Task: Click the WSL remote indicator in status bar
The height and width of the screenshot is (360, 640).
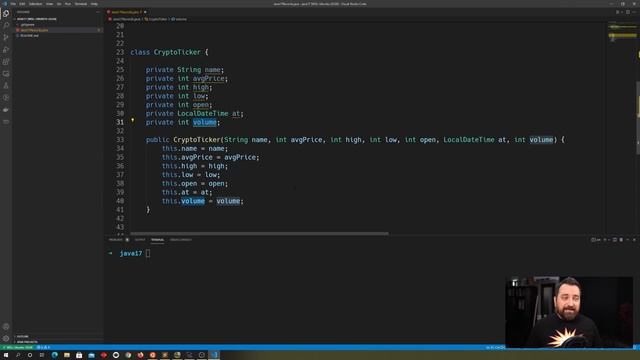Action: tap(18, 347)
